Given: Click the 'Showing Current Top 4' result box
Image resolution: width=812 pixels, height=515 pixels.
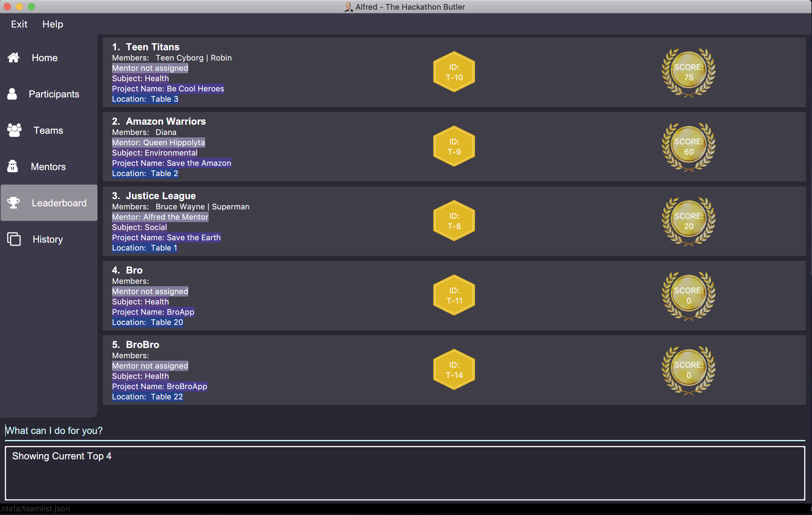Looking at the screenshot, I should tap(405, 473).
